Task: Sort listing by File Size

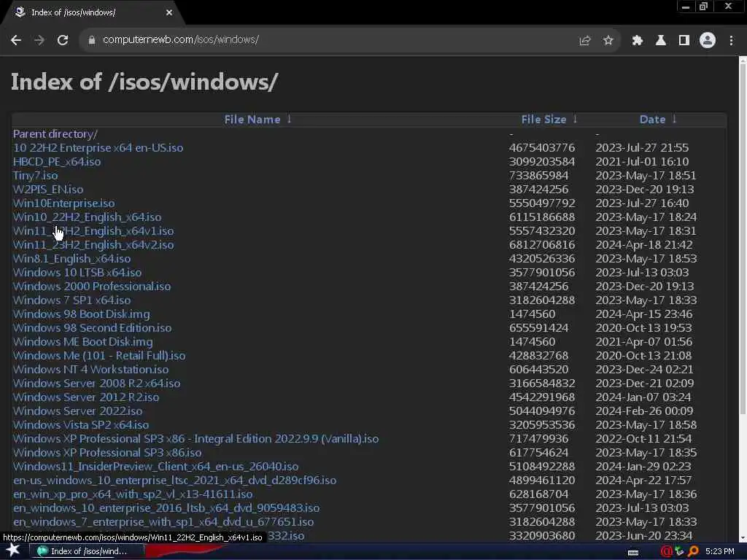Action: coord(543,120)
